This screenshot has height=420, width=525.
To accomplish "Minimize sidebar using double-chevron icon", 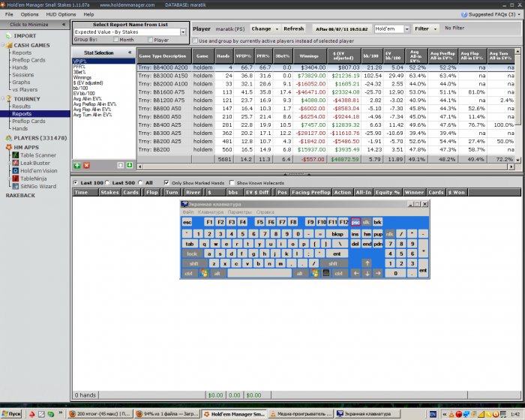I will pyautogui.click(x=64, y=25).
